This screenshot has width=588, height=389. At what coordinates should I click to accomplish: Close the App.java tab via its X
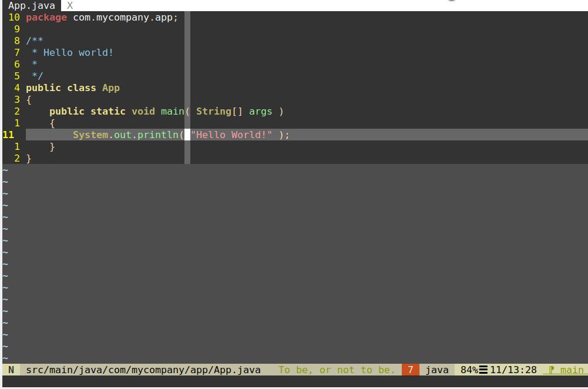pos(69,5)
